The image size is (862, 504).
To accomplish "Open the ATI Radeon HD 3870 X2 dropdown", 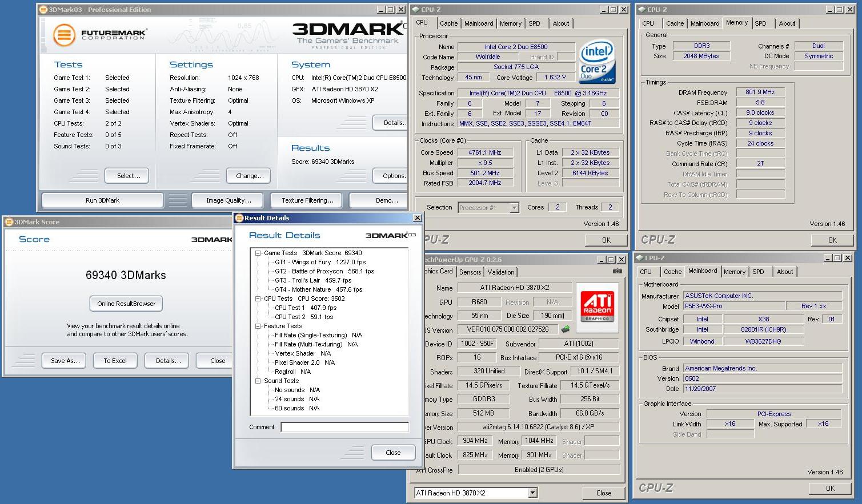I will [x=532, y=493].
